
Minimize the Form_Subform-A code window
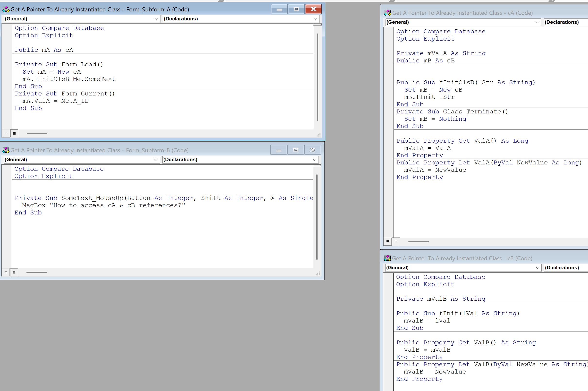click(x=279, y=9)
